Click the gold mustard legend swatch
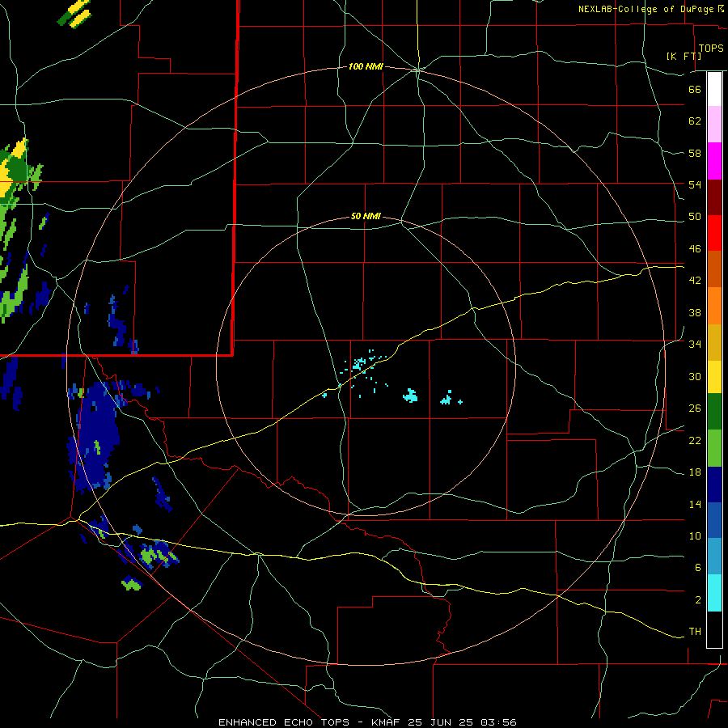Screen dimensions: 728x728 714,342
